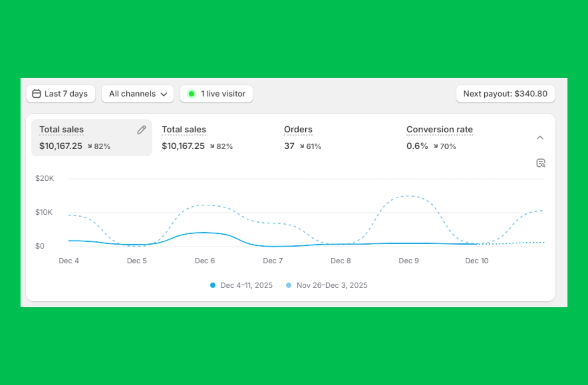Click the calendar icon in date range button

tap(37, 94)
